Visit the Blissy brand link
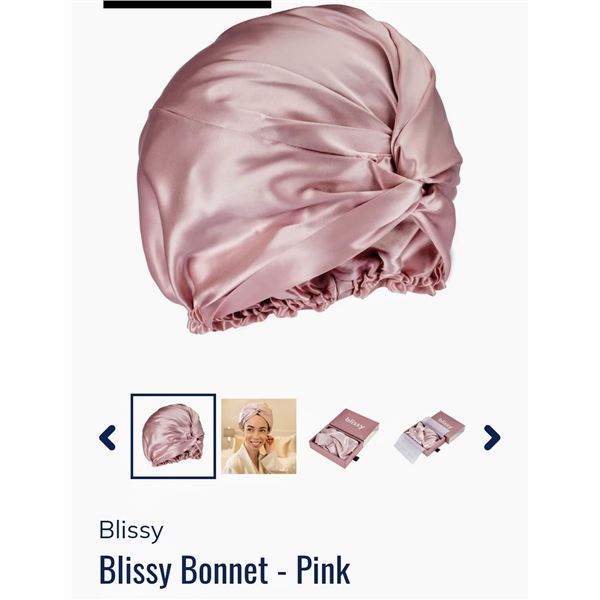600x600 pixels. pyautogui.click(x=131, y=531)
